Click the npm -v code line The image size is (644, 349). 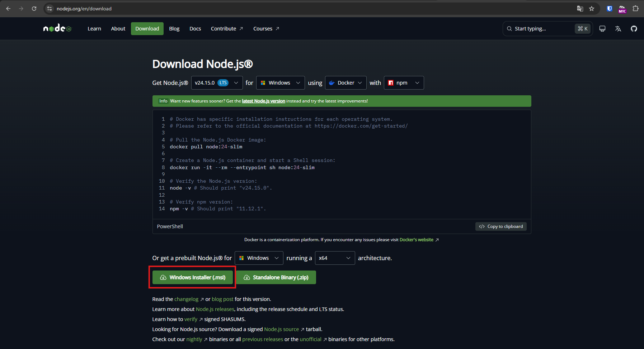coord(218,209)
